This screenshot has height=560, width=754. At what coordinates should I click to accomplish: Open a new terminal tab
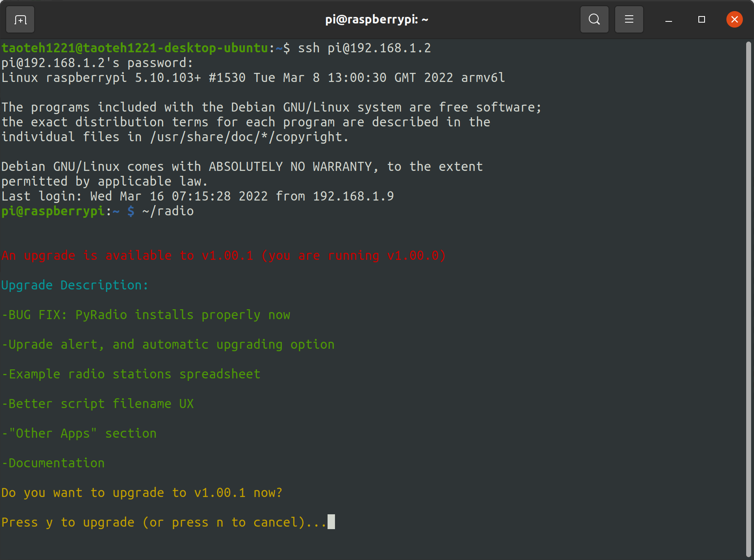point(20,19)
